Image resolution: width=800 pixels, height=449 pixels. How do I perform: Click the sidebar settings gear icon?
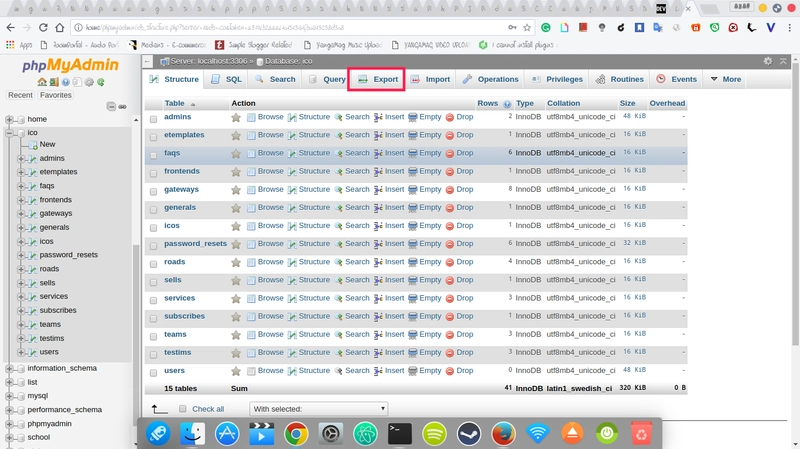point(89,82)
